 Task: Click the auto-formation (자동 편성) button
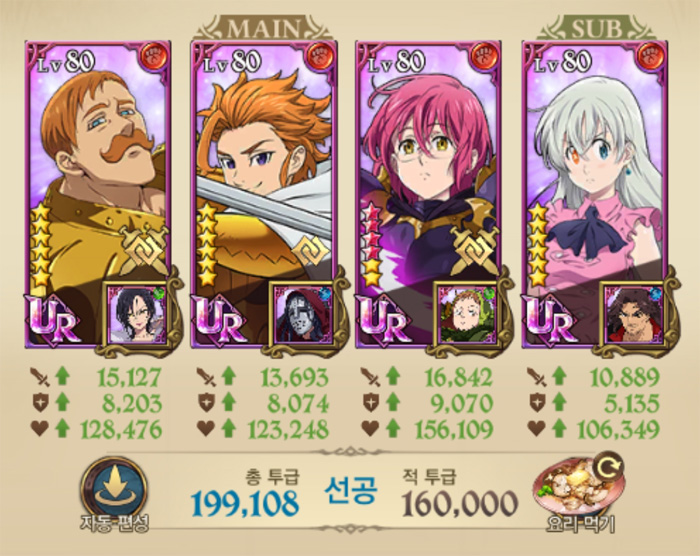(114, 494)
